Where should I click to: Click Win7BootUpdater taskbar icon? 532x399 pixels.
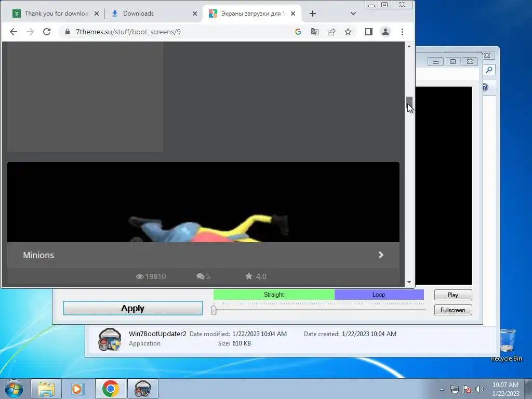tap(142, 389)
